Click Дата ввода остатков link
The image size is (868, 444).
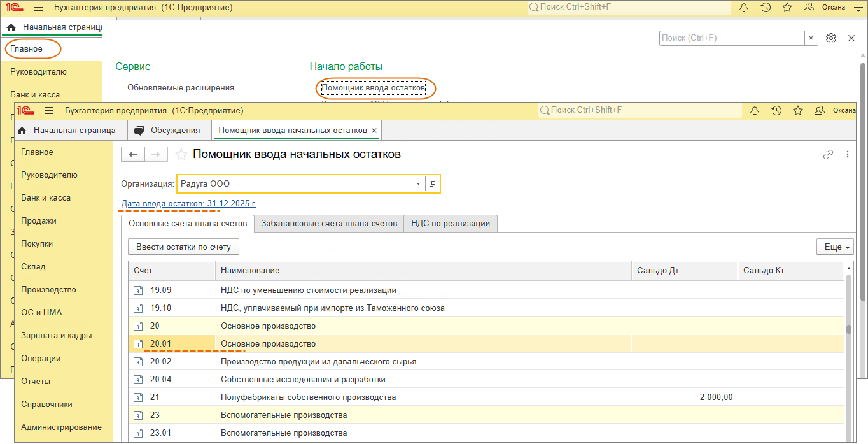coord(189,204)
